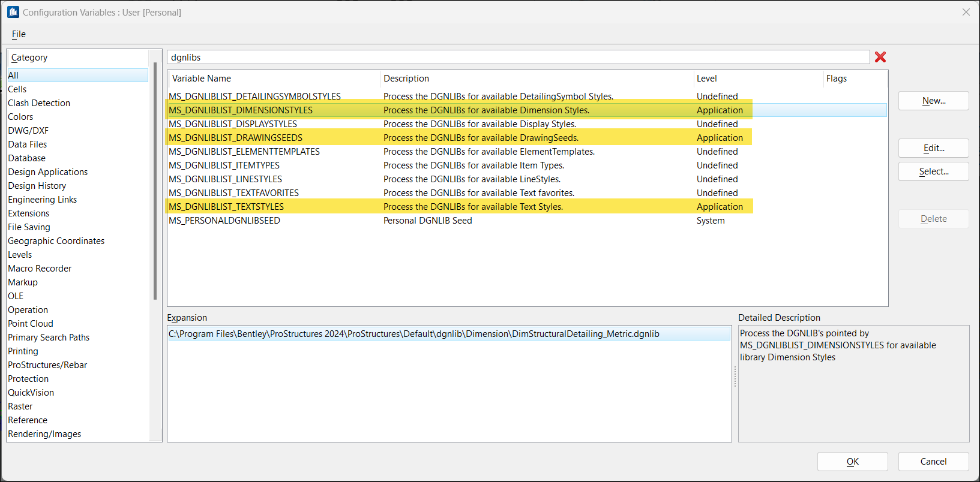Select the ProStructures/Rebar category
Image resolution: width=980 pixels, height=482 pixels.
[47, 365]
